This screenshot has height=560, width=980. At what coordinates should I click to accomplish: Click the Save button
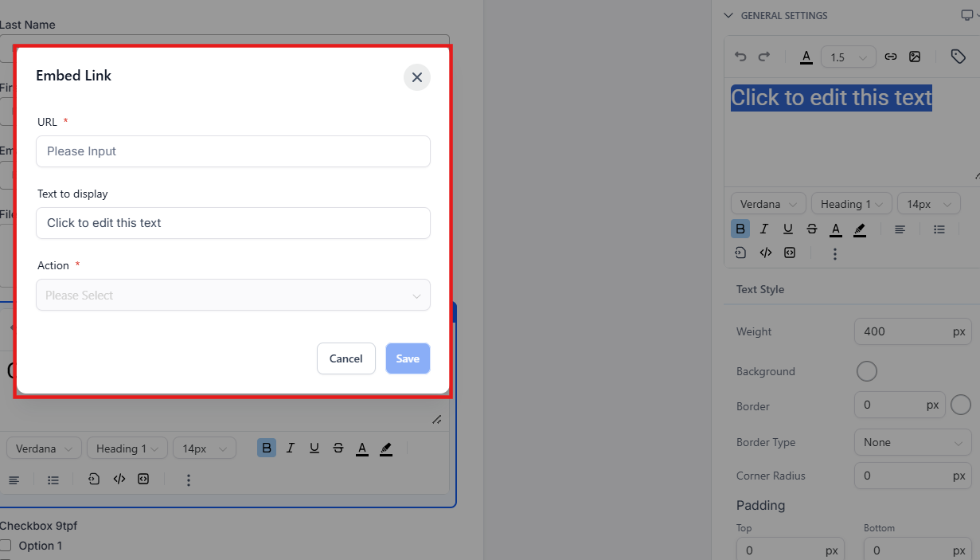[408, 358]
